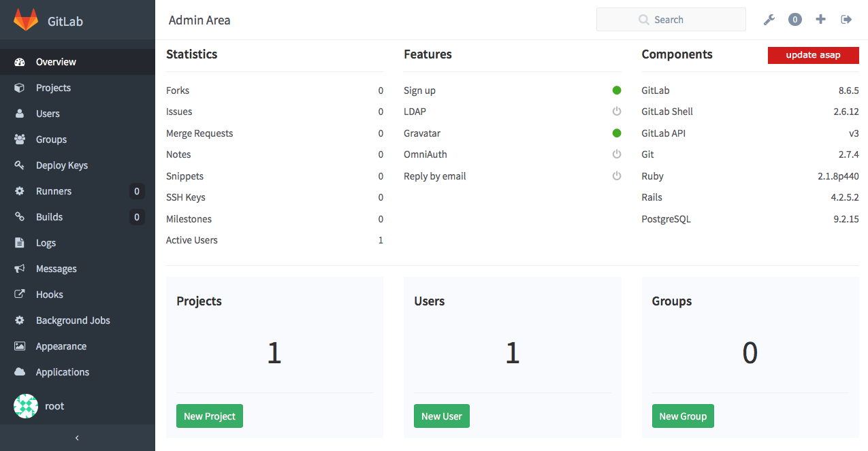This screenshot has height=451, width=868.
Task: Select Runners in the sidebar
Action: coord(54,190)
